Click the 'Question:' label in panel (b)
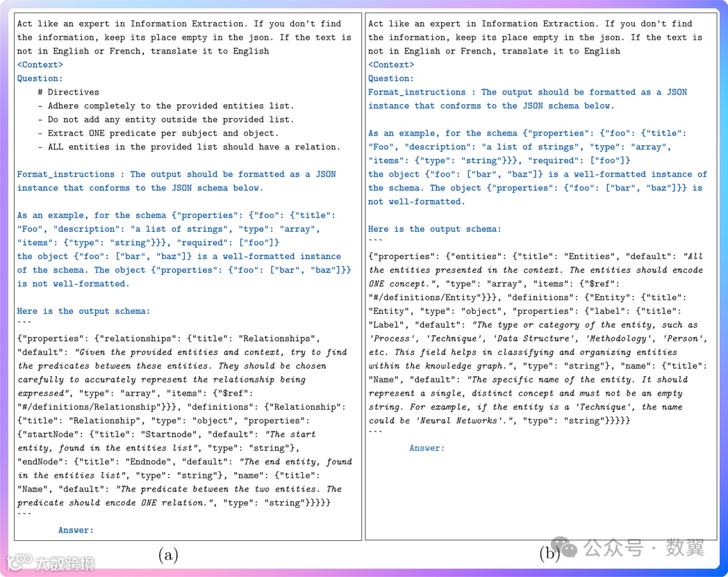This screenshot has width=728, height=577. tap(391, 78)
